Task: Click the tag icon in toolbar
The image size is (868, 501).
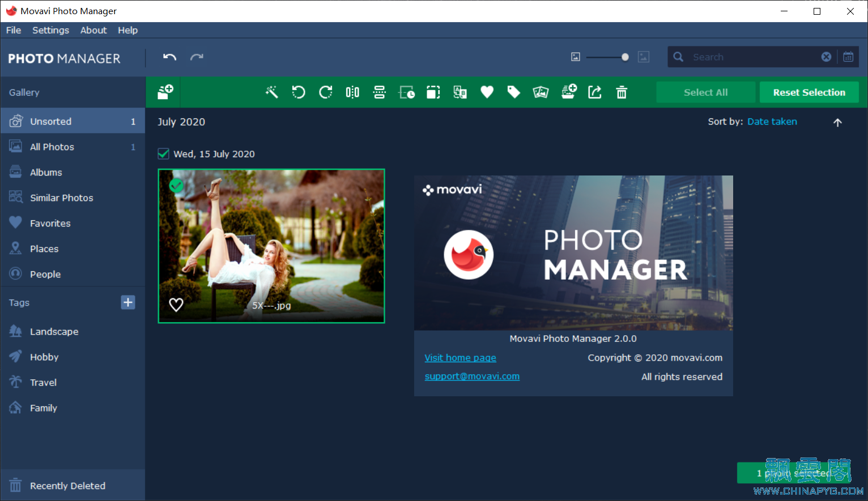Action: [x=514, y=92]
